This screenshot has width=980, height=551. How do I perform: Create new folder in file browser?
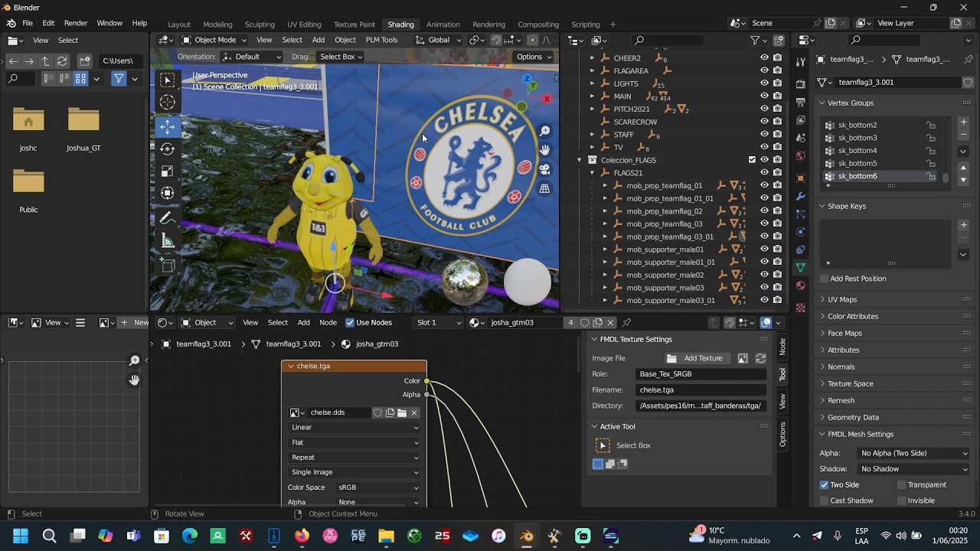(85, 60)
